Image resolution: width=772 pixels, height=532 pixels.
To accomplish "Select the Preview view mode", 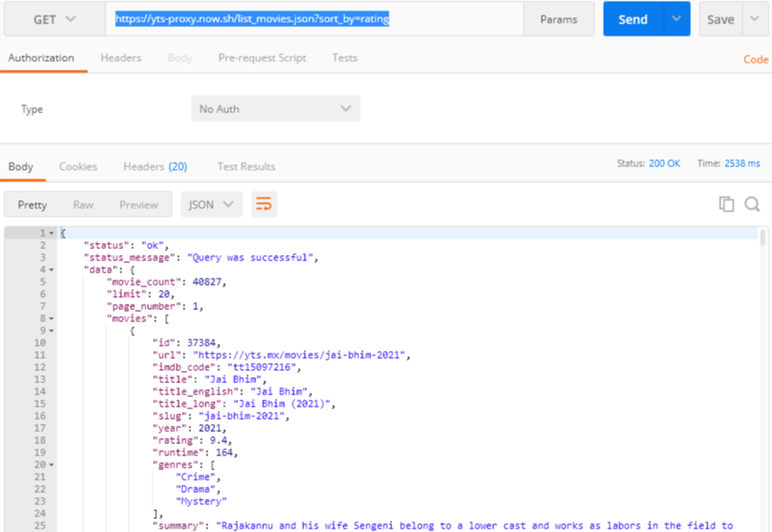I will [139, 205].
